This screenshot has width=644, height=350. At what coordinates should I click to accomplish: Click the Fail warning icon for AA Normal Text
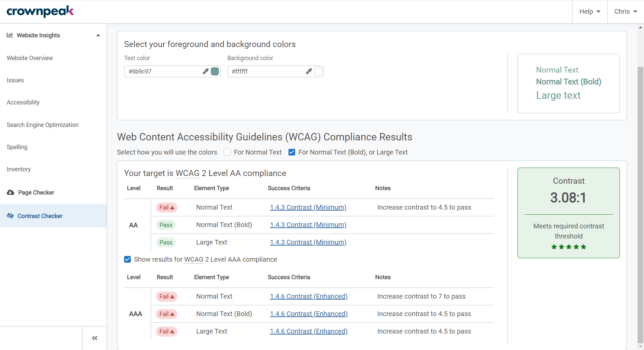(x=172, y=208)
